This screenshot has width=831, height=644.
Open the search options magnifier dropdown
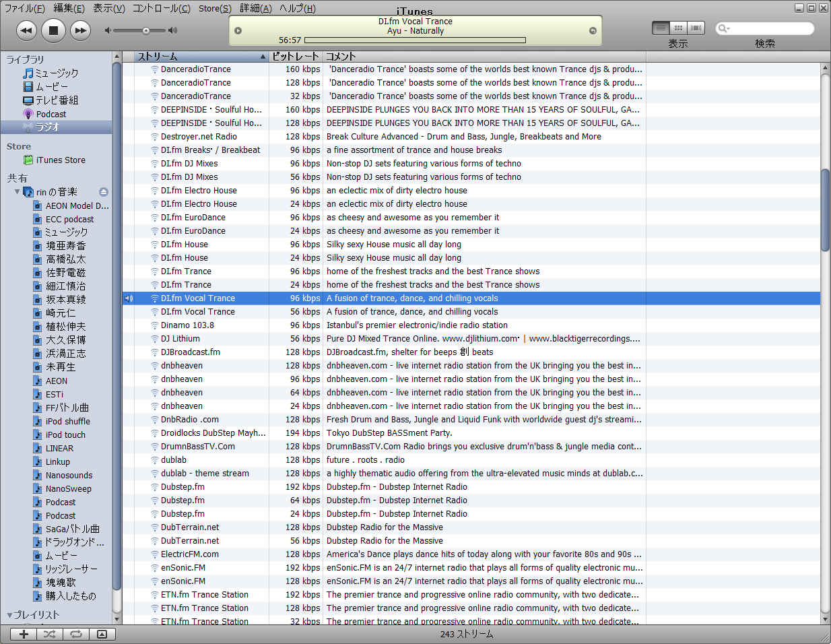(x=724, y=28)
